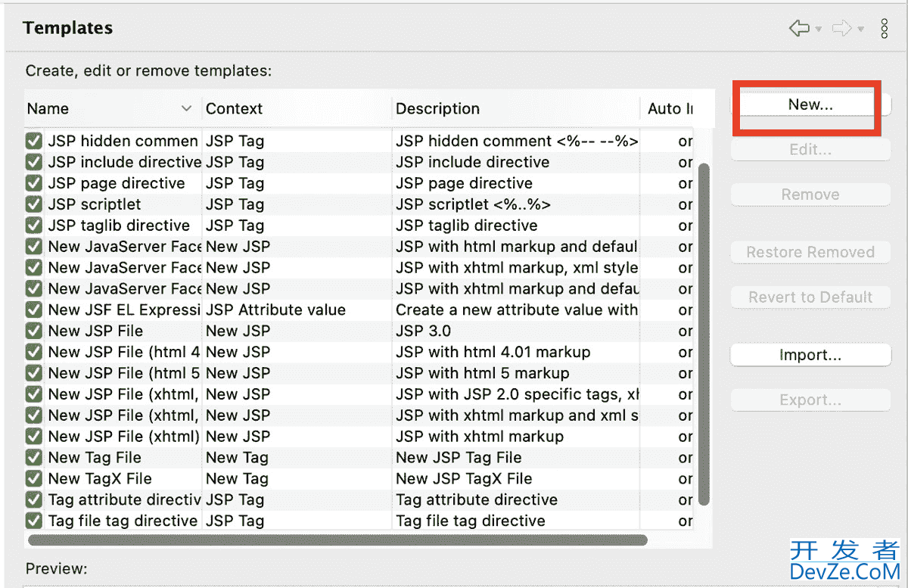Open the back arrow history dropdown

(x=819, y=30)
